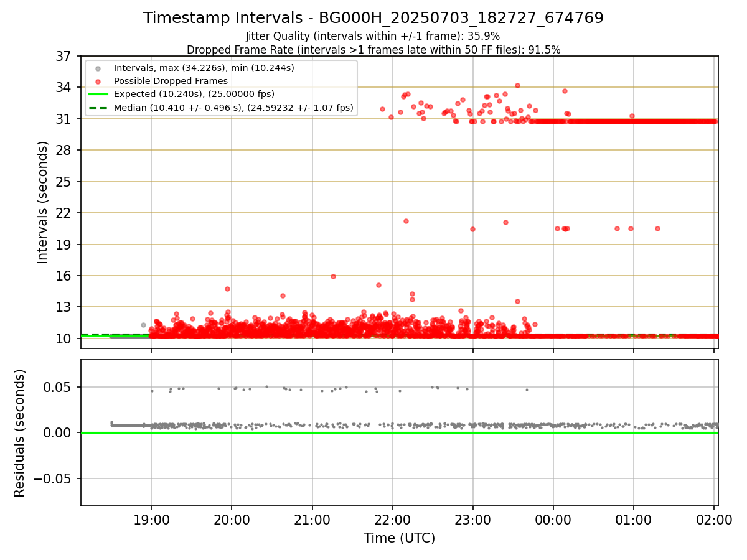Click the 22 tick on the intervals axis
Image resolution: width=747 pixels, height=560 pixels.
point(65,213)
